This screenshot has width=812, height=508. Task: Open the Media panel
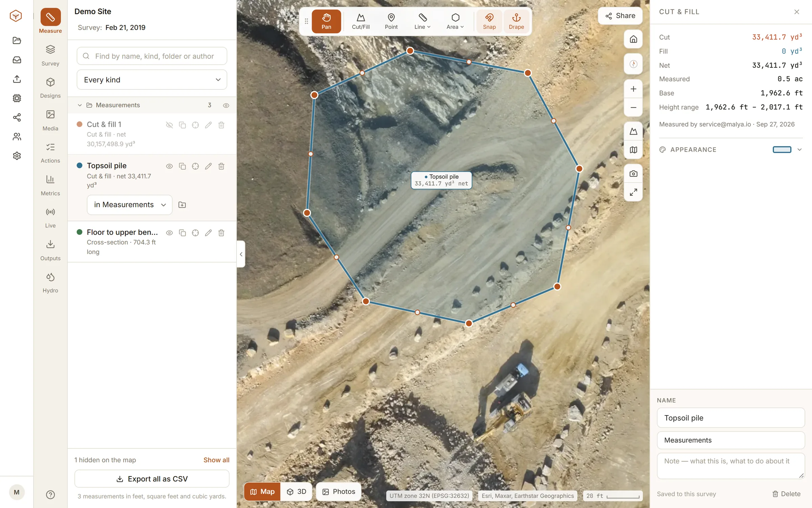coord(50,120)
